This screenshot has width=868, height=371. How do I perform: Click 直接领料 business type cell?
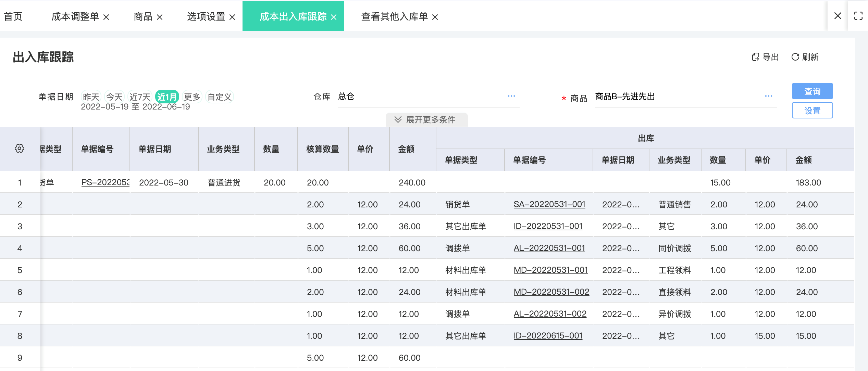click(675, 292)
